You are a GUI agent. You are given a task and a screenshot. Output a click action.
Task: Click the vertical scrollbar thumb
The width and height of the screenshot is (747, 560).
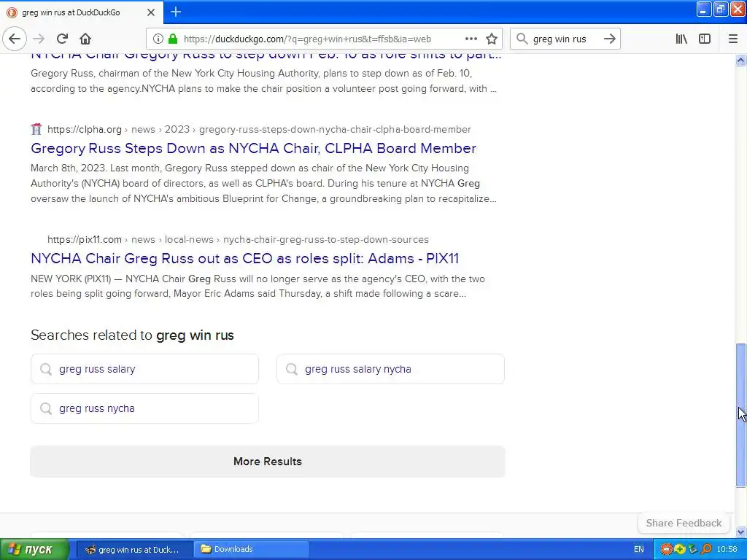(740, 415)
